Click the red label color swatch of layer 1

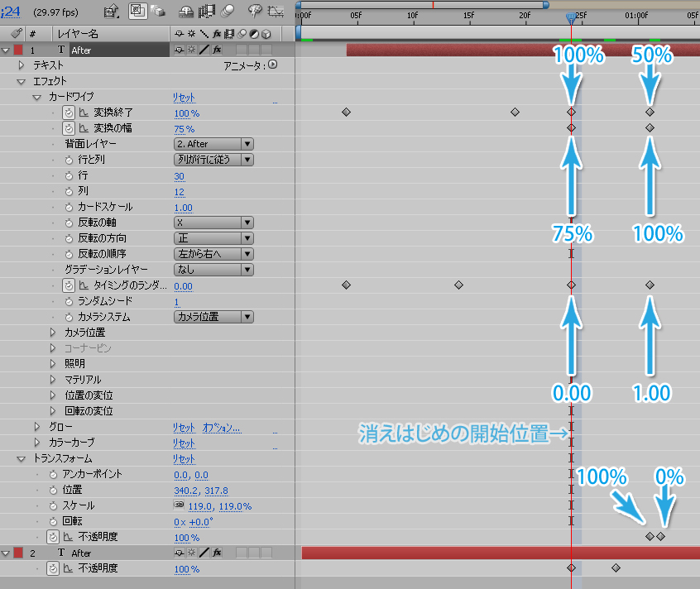tap(18, 50)
